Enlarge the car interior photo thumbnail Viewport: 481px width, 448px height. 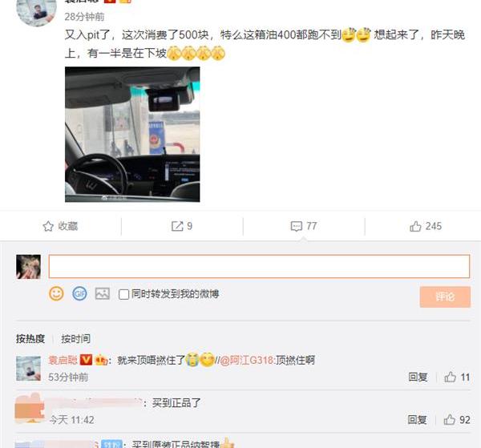click(132, 135)
